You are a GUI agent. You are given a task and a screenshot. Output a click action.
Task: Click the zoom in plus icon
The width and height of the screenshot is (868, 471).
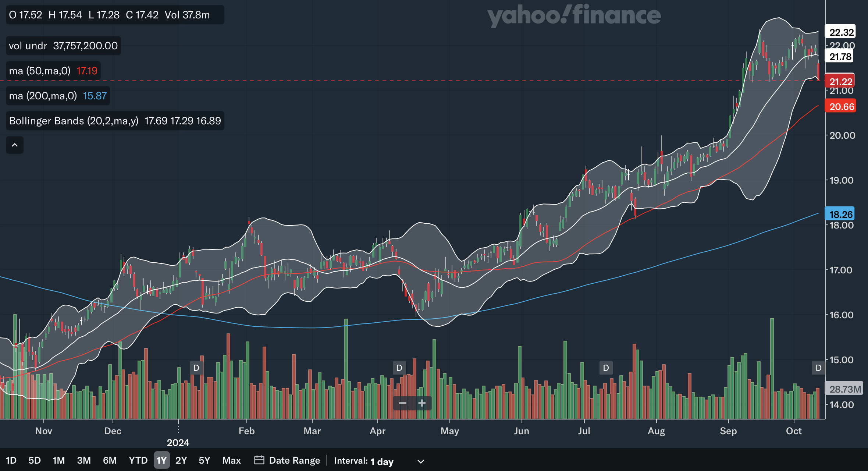tap(422, 403)
